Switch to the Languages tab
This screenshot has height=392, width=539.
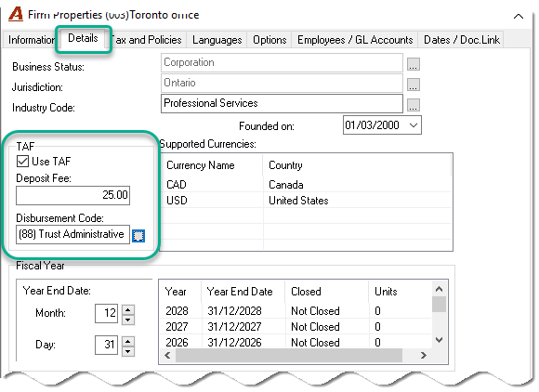pyautogui.click(x=217, y=40)
